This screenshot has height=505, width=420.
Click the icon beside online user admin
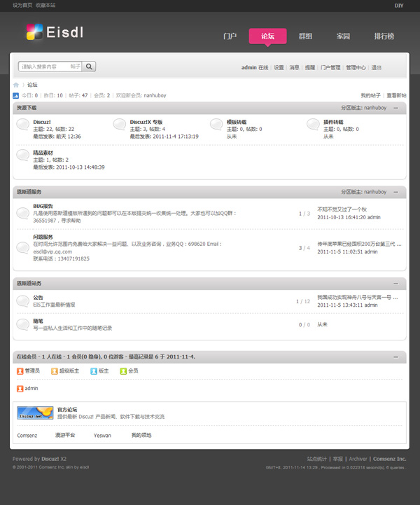point(20,389)
